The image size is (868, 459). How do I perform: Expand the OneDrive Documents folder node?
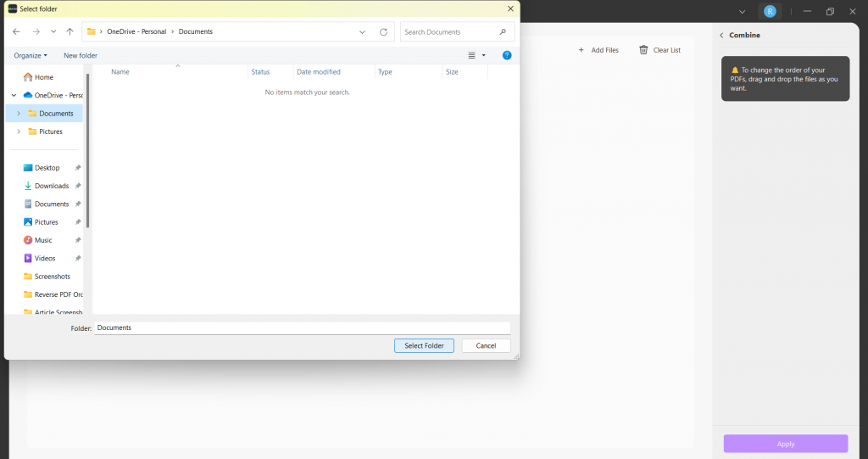click(x=19, y=113)
